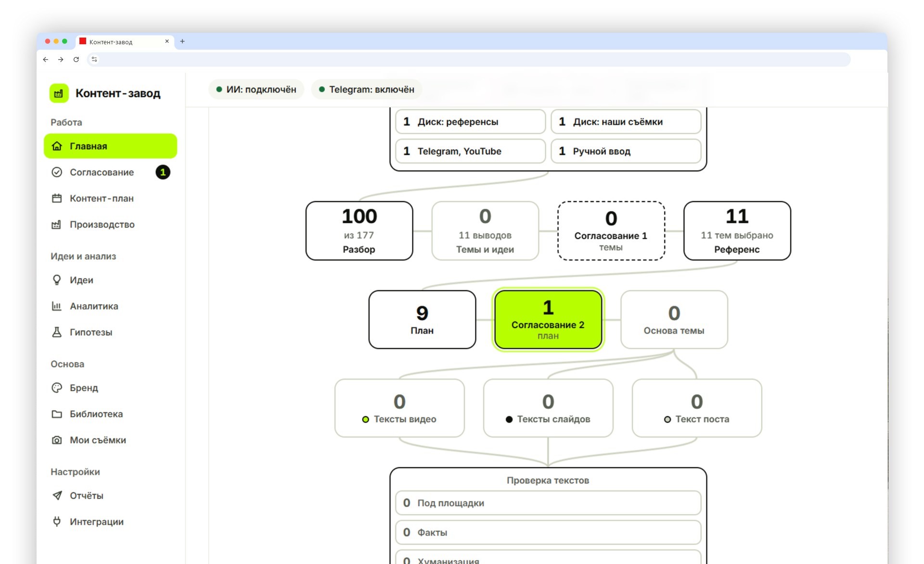Go back in browser history
This screenshot has height=564, width=924.
click(x=46, y=59)
